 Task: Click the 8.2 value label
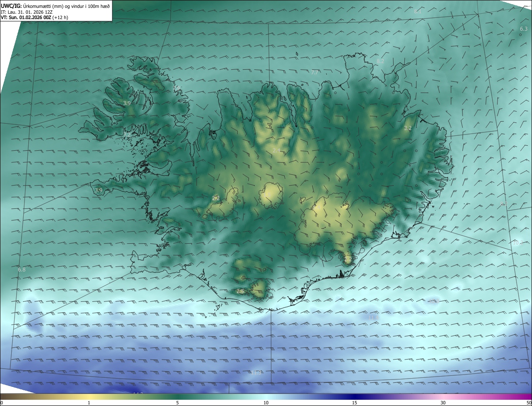pos(380,61)
